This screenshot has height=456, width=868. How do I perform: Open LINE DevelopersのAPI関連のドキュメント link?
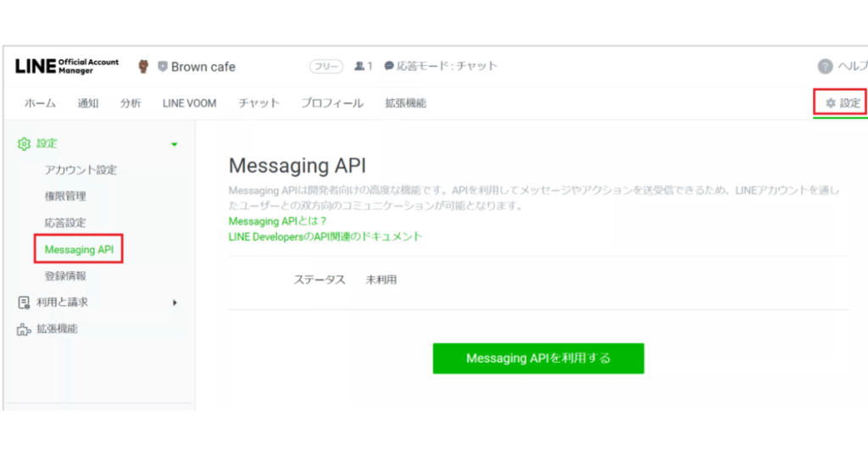(325, 236)
